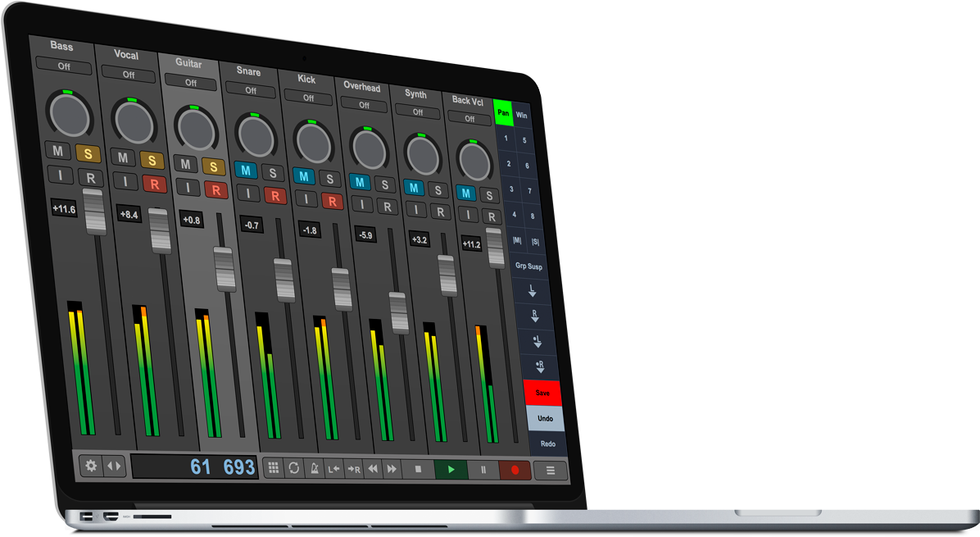Open the Off dropdown on Synth channel
The width and height of the screenshot is (980, 537).
(x=418, y=111)
